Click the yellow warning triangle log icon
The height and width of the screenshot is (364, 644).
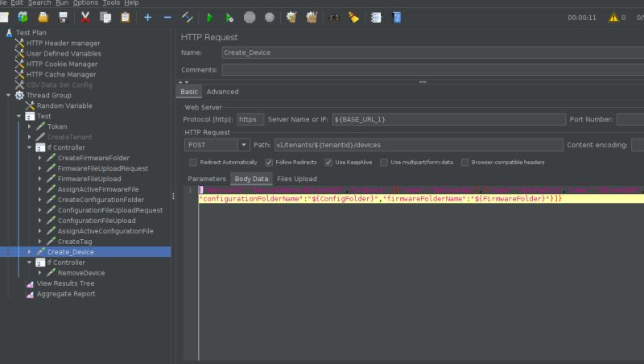point(613,17)
